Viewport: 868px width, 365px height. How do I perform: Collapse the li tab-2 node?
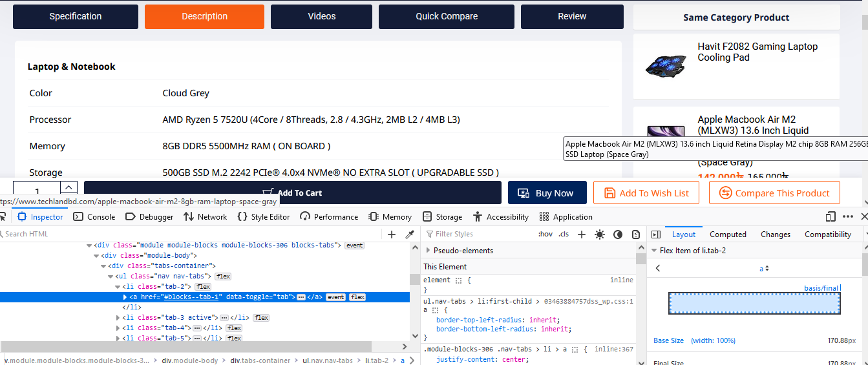coord(118,287)
